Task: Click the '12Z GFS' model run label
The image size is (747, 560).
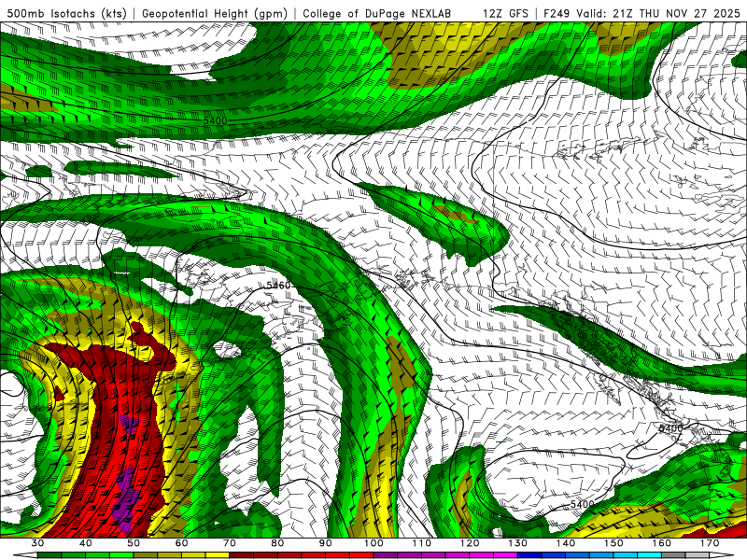Action: pyautogui.click(x=505, y=13)
